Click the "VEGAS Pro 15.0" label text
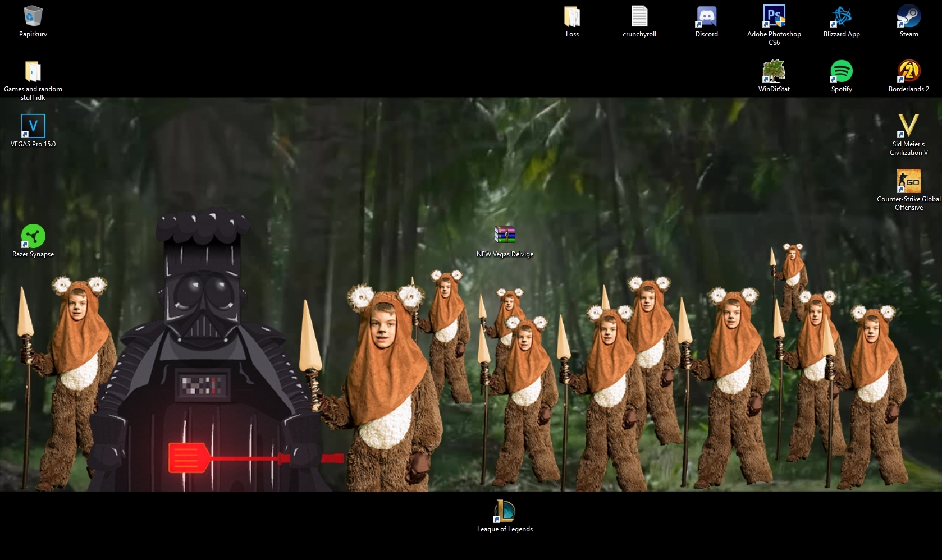This screenshot has width=942, height=560. [33, 144]
